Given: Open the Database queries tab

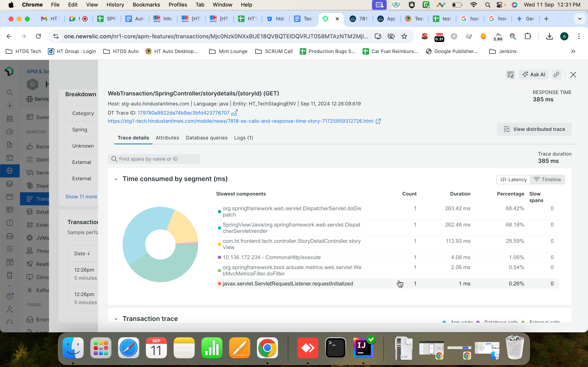Looking at the screenshot, I should (x=207, y=138).
